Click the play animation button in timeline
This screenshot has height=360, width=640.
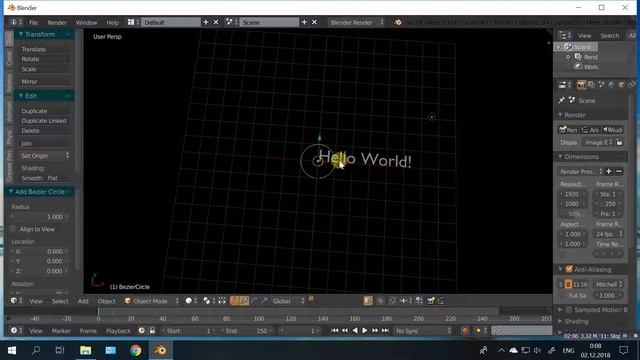[x=364, y=330]
